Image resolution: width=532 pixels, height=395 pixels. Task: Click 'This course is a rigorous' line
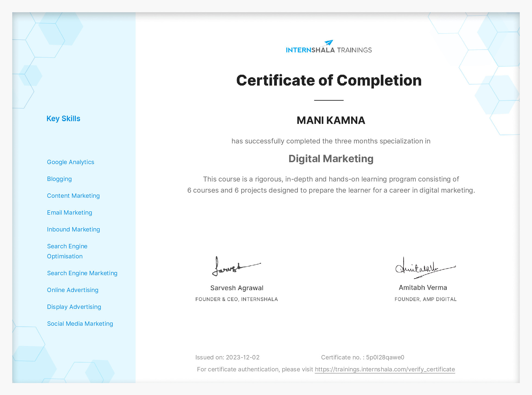(x=331, y=179)
